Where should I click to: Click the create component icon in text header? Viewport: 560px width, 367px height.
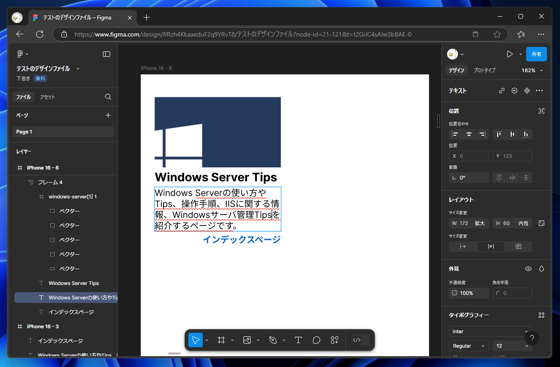(527, 91)
